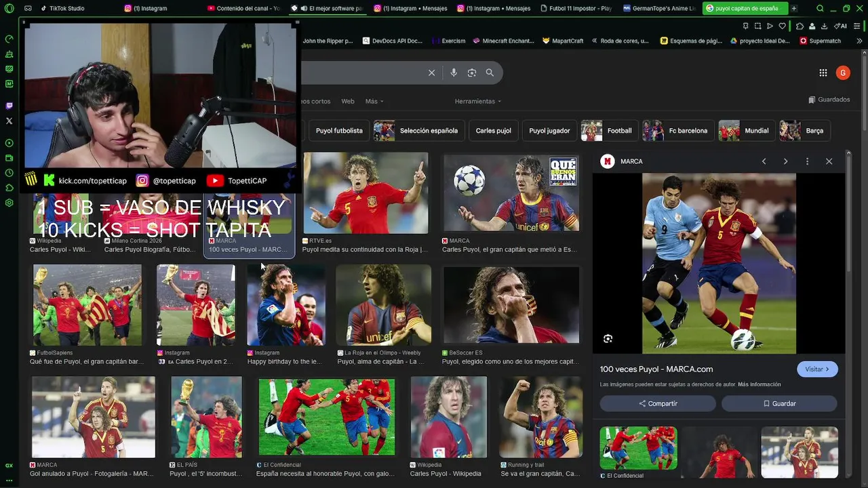Open 100 veces Puyol - MARCA.com title
The image size is (868, 488).
click(x=656, y=369)
